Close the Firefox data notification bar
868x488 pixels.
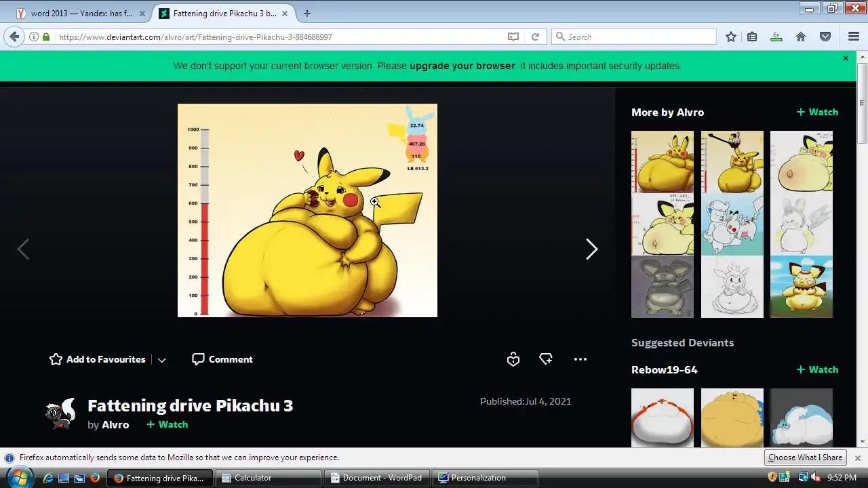857,457
